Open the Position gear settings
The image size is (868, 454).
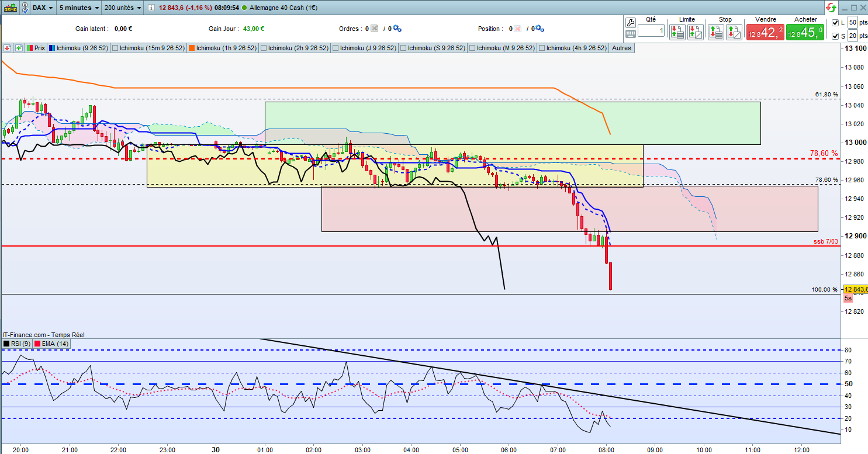[x=540, y=29]
